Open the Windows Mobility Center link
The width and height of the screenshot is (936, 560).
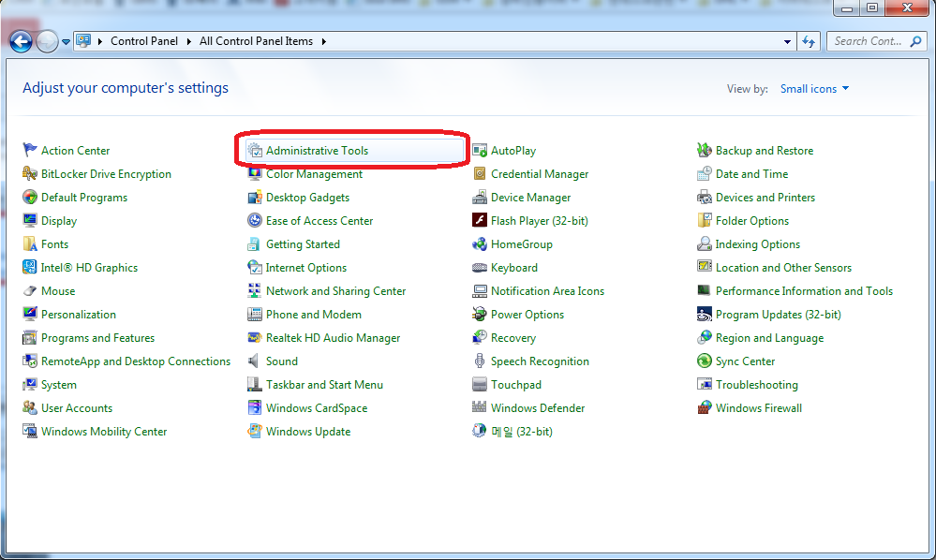pyautogui.click(x=104, y=432)
